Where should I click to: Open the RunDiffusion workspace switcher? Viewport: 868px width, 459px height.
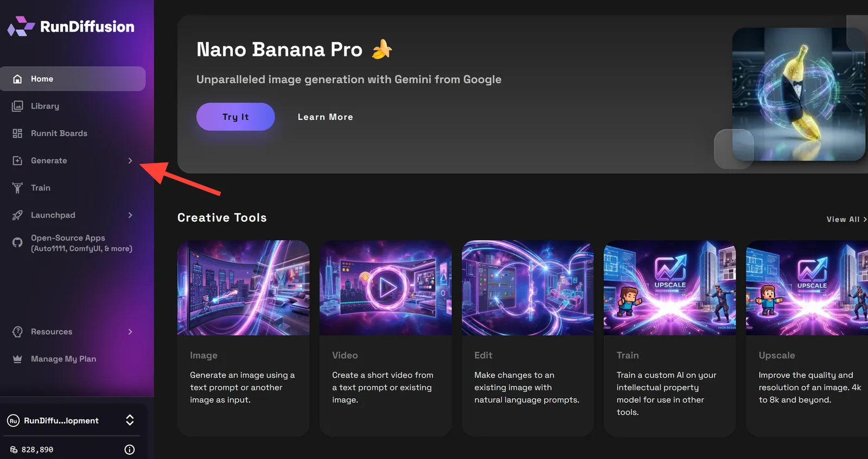[72, 420]
